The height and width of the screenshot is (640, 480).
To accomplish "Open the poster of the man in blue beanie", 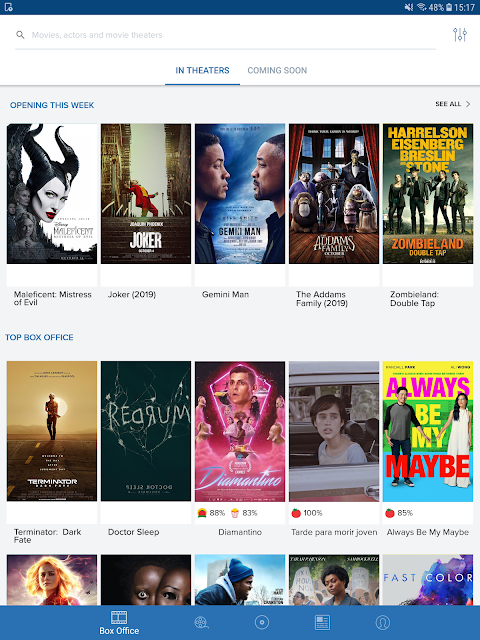I will point(240,580).
